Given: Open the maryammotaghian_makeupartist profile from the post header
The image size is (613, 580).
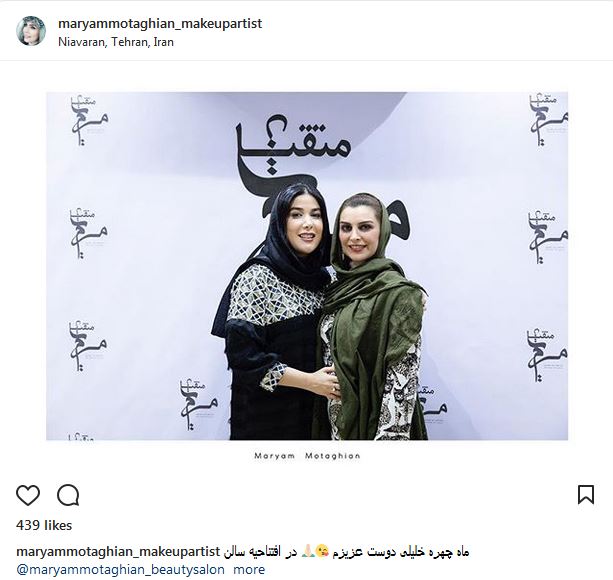Looking at the screenshot, I should tap(160, 23).
